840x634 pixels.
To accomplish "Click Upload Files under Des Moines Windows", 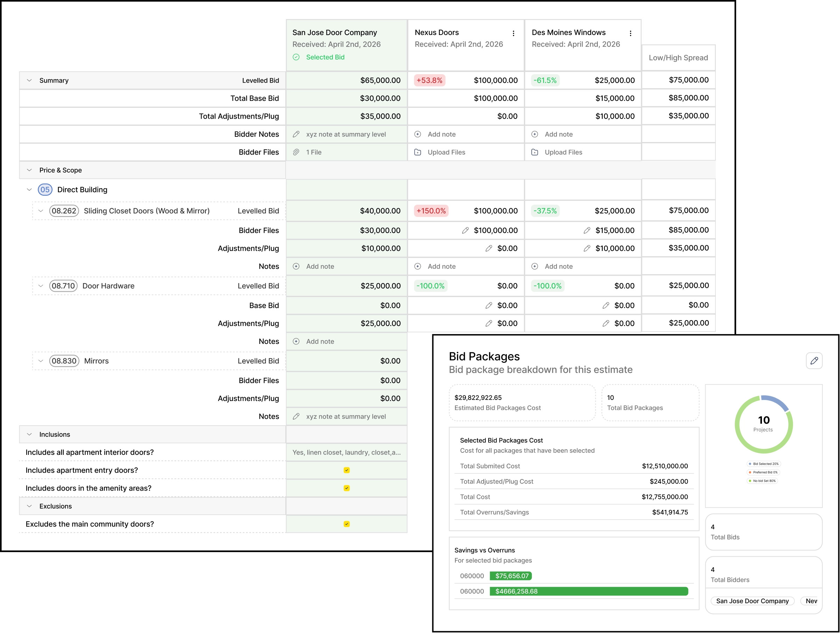I will pyautogui.click(x=563, y=152).
